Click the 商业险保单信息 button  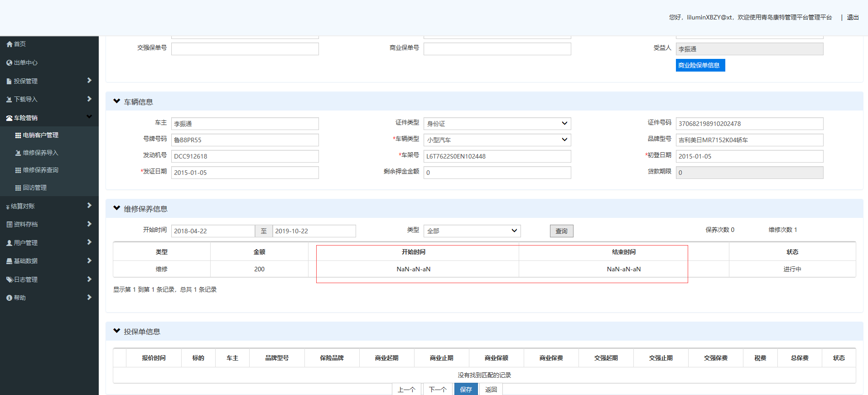(700, 65)
